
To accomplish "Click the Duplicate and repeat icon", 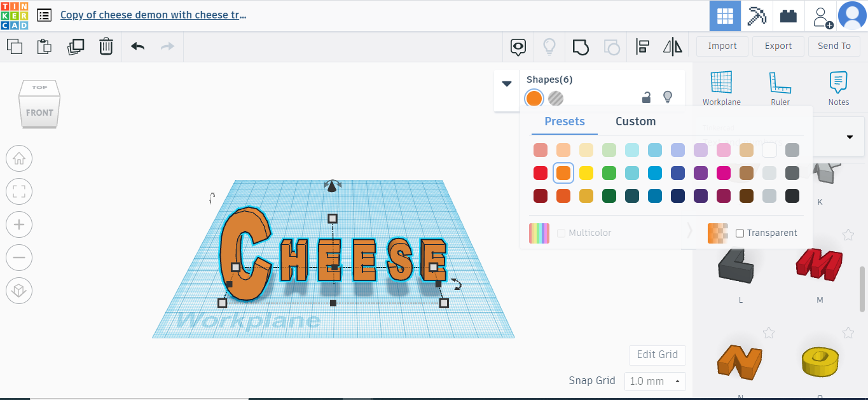I will click(x=76, y=46).
